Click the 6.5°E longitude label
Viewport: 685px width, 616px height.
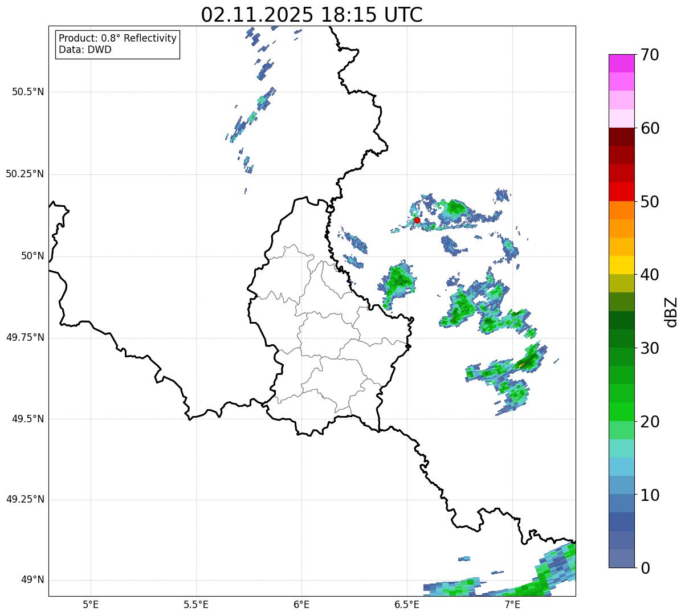[x=407, y=605]
